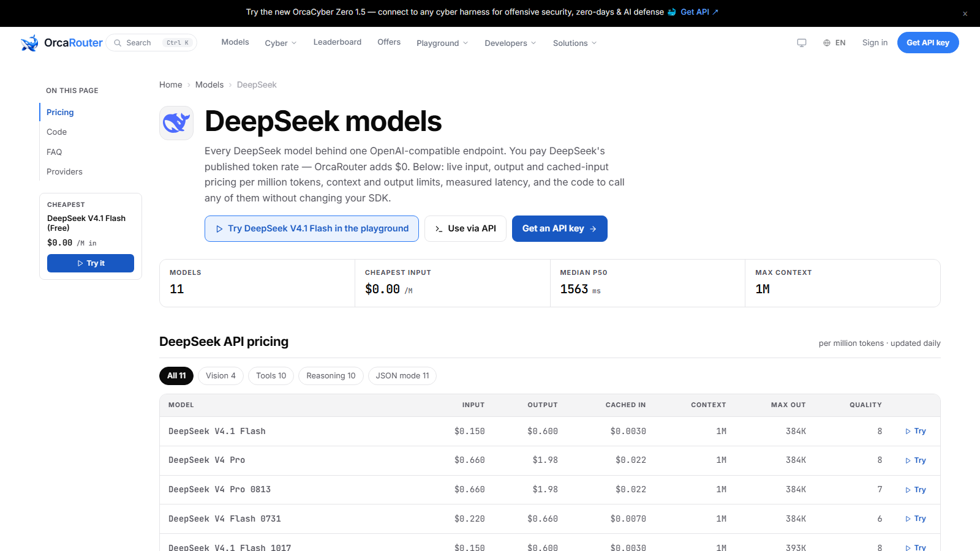The width and height of the screenshot is (980, 551).
Task: Expand the Playground dropdown
Action: tap(442, 43)
